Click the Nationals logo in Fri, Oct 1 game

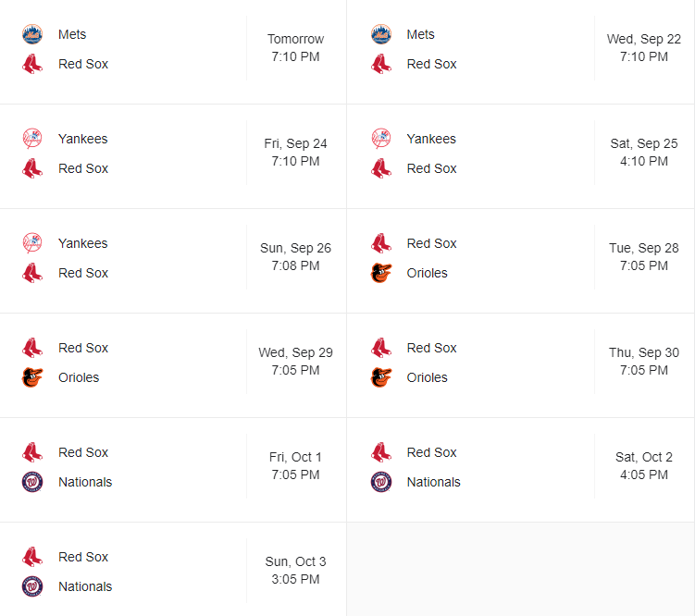click(32, 482)
